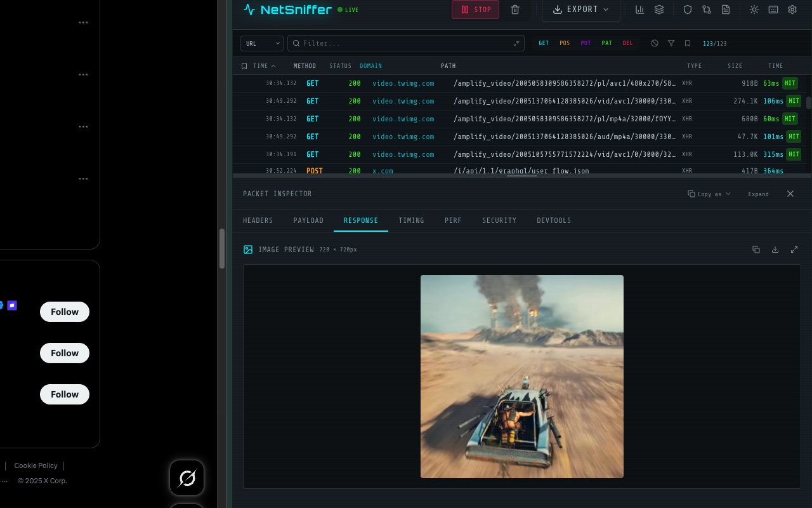Open the document report icon in toolbar
Viewport: 812px width, 508px height.
point(726,10)
